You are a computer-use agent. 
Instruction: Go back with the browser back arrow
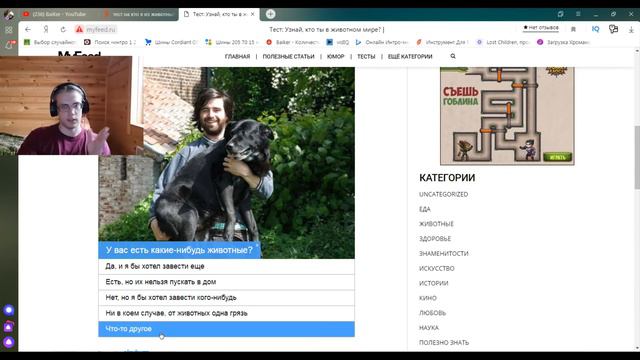point(28,29)
